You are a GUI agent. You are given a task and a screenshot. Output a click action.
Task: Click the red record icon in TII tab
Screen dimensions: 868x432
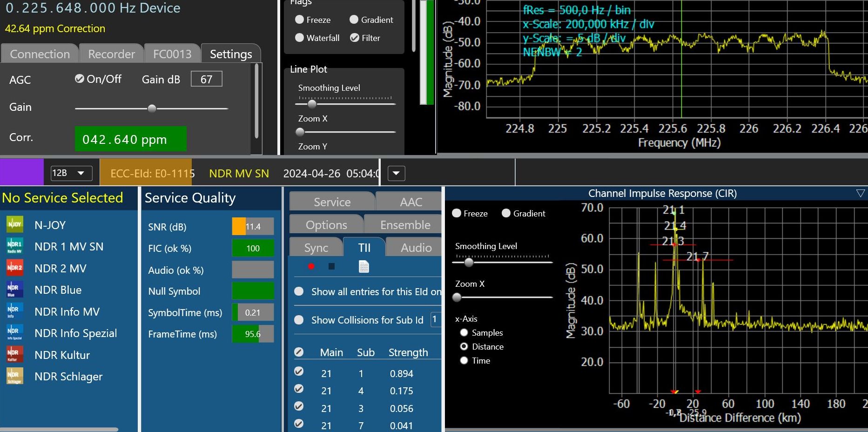point(311,266)
